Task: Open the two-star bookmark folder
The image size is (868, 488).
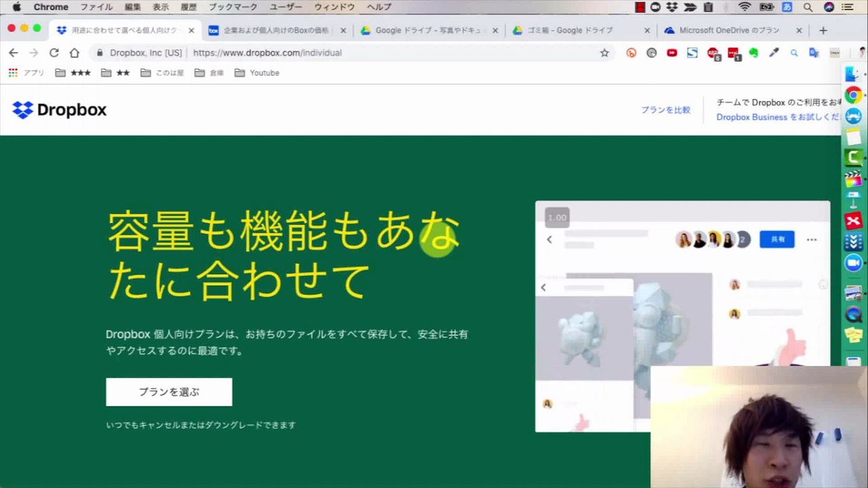Action: (x=115, y=73)
